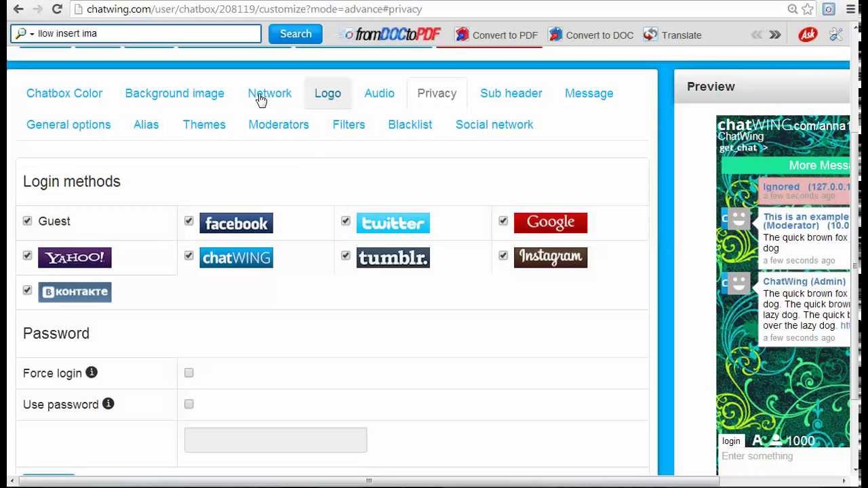Click the online users icon in preview

(x=776, y=441)
